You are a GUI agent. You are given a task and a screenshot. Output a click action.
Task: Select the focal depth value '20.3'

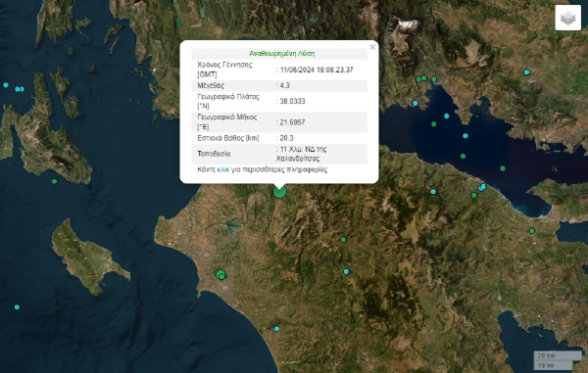click(286, 138)
